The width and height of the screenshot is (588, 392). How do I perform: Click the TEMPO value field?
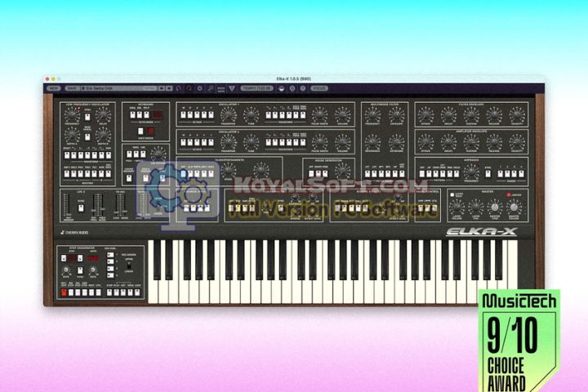257,88
